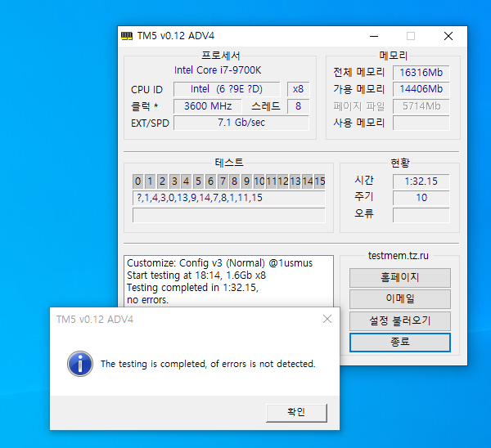Click the 'no errors.' log line
This screenshot has width=491, height=448.
147,300
